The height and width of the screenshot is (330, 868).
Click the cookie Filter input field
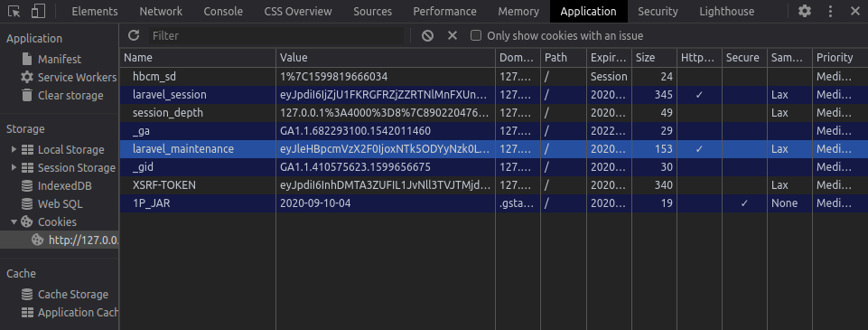(x=275, y=35)
